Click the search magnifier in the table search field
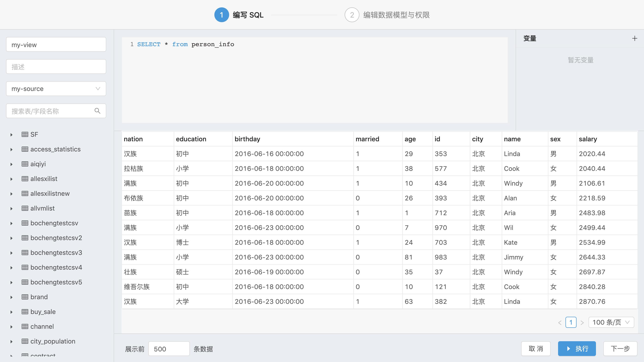The height and width of the screenshot is (362, 644). (x=97, y=111)
